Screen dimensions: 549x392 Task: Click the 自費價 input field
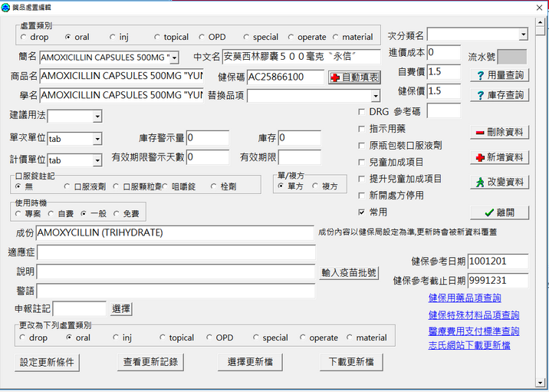pyautogui.click(x=444, y=72)
